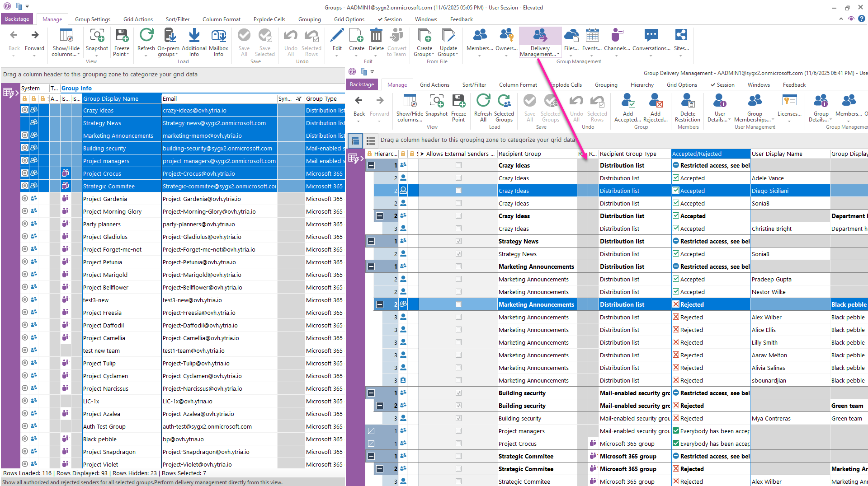Switch to the Hierarchy tab

(x=642, y=85)
